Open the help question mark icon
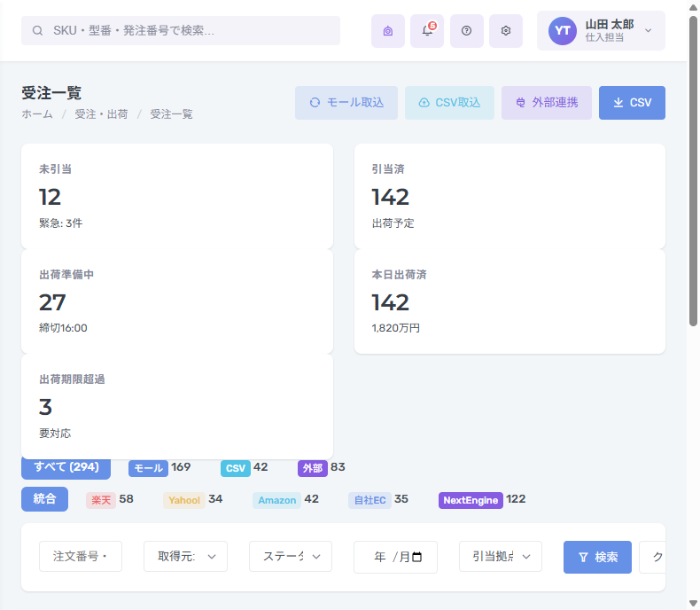This screenshot has width=700, height=610. coord(466,31)
